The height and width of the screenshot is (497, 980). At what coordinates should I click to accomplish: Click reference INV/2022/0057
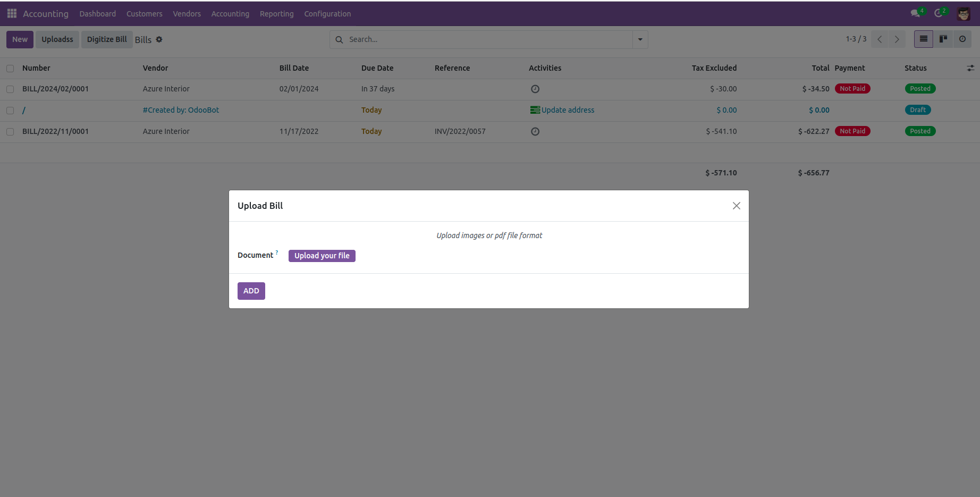[460, 131]
